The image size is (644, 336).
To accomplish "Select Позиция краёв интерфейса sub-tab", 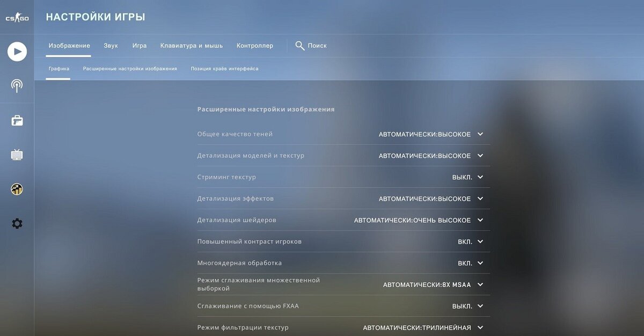I will click(x=224, y=69).
